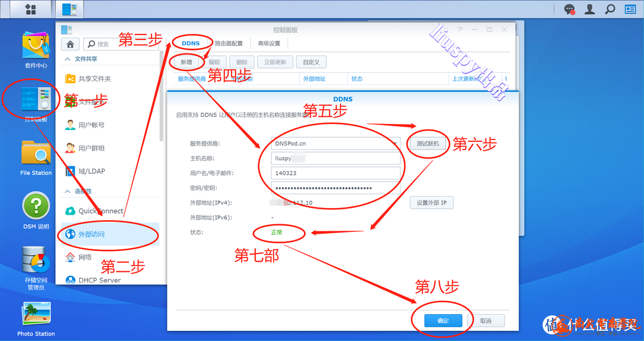The width and height of the screenshot is (644, 341).
Task: Switch to Advanced settings tab
Action: tap(269, 43)
